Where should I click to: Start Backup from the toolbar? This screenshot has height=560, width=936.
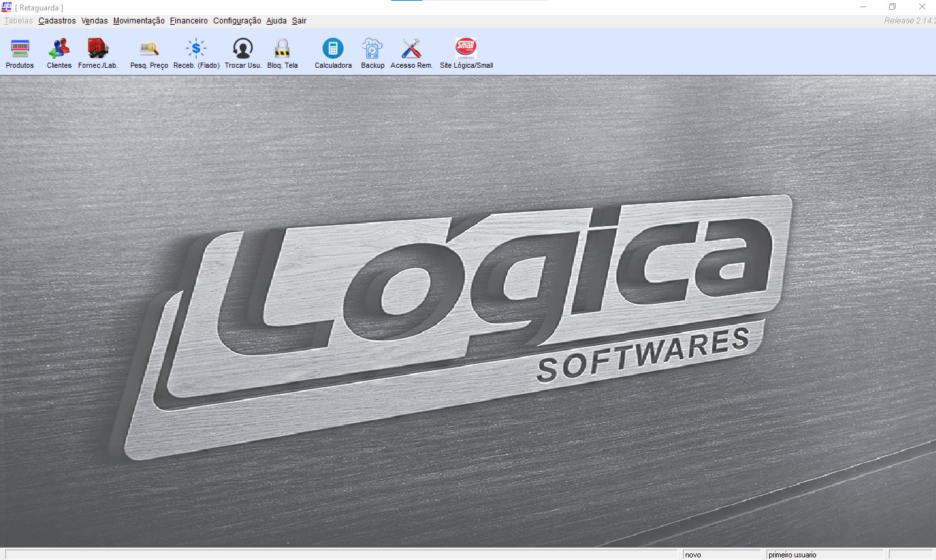click(373, 50)
